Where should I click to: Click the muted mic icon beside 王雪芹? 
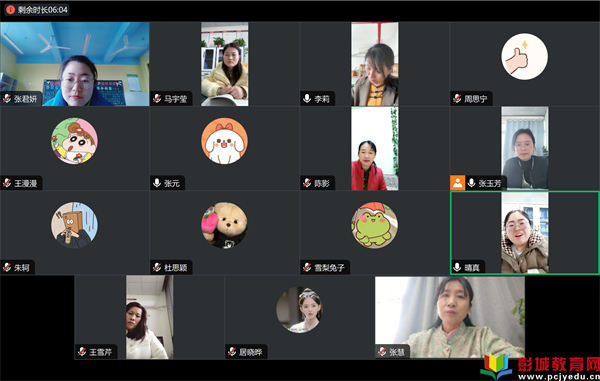click(82, 351)
